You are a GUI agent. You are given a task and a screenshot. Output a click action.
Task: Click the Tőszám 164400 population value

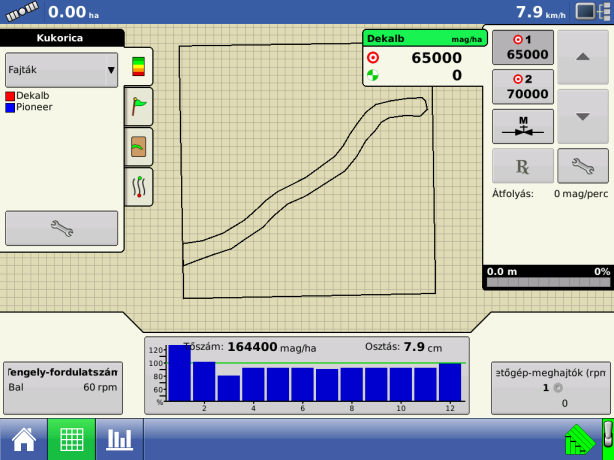(x=252, y=347)
